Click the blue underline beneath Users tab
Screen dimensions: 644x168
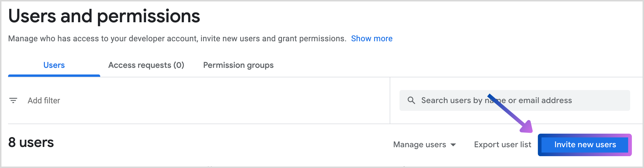tap(54, 76)
